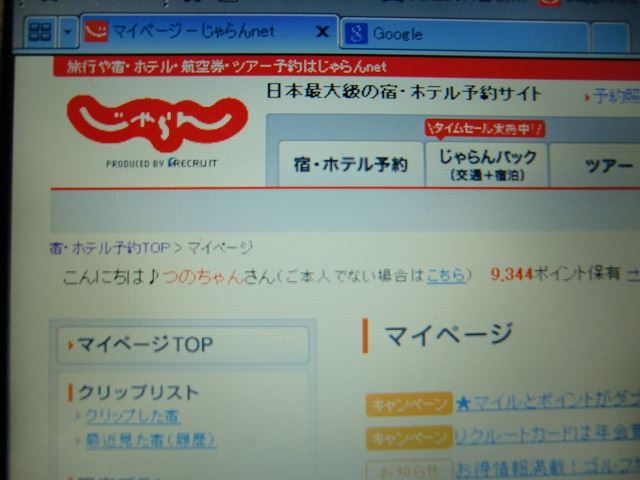Click the タイムセール実施中 badge
640x480 pixels.
pos(485,129)
